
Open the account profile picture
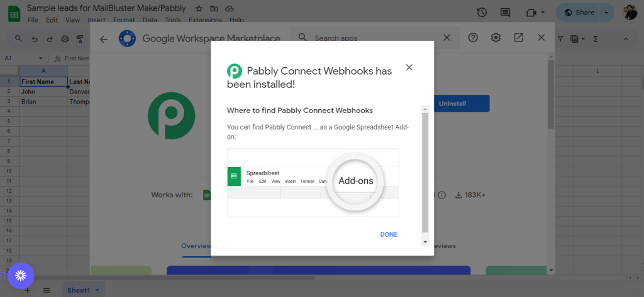pos(630,13)
